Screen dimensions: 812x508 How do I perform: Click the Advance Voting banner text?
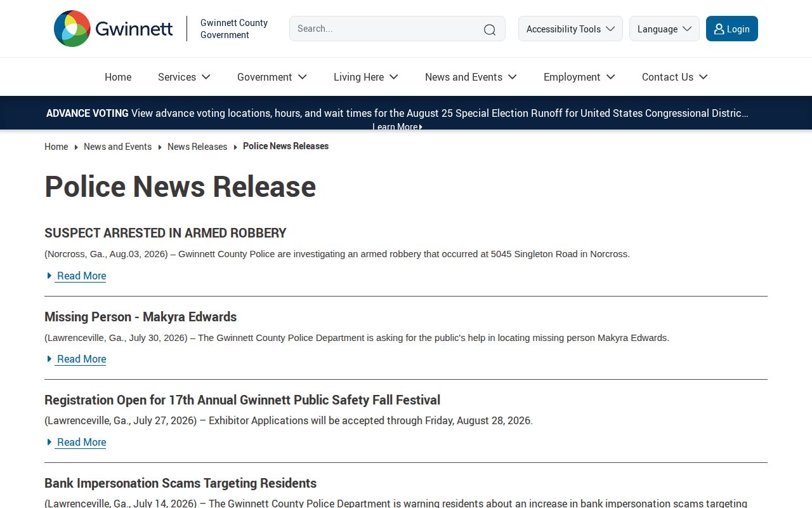click(397, 113)
